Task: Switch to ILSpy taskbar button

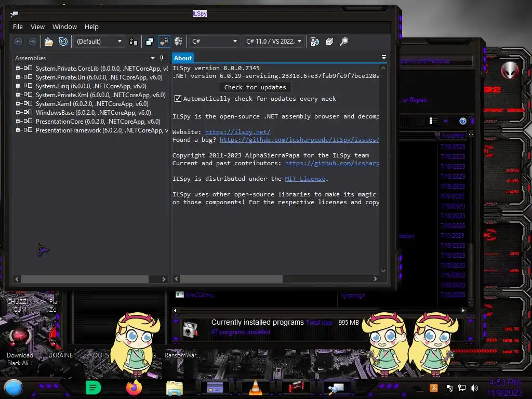Action: tap(337, 388)
